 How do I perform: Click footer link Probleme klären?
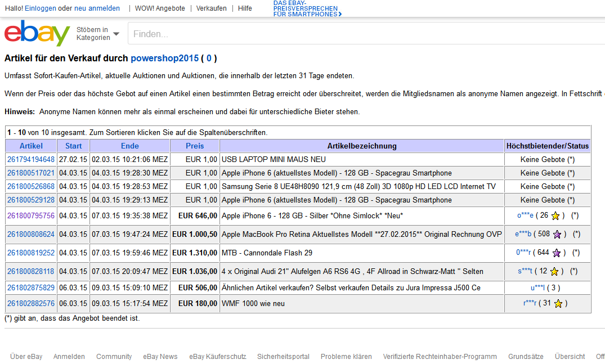click(346, 357)
